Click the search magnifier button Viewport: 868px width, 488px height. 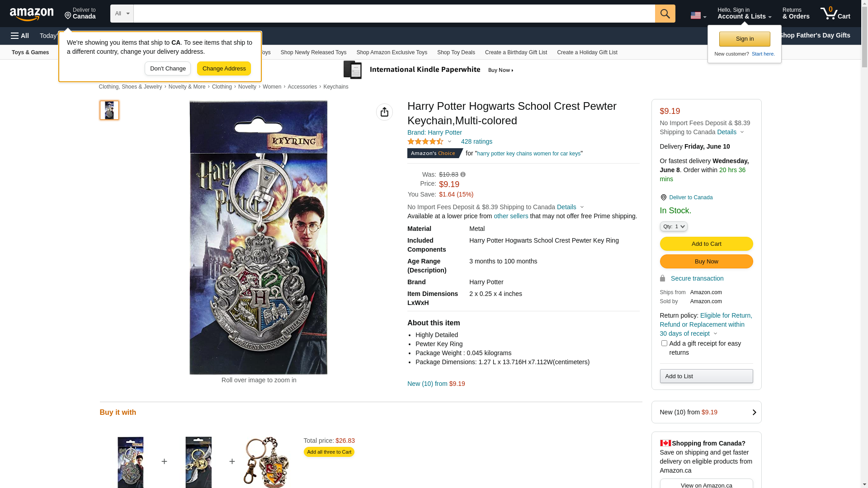(665, 14)
